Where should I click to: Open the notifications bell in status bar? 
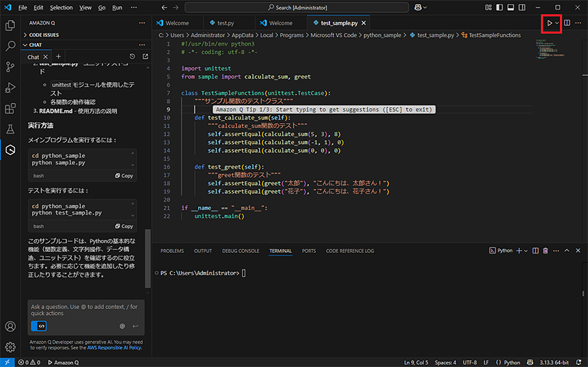pos(578,362)
